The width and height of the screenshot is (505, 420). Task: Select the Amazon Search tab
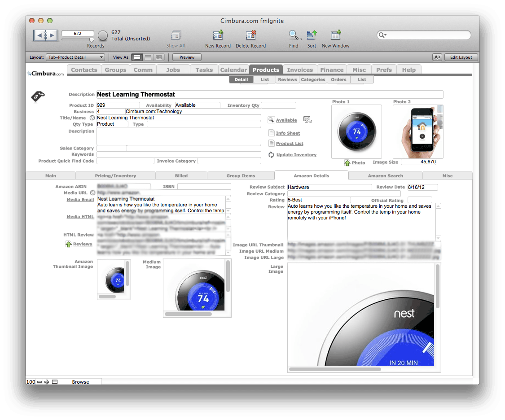pyautogui.click(x=385, y=176)
